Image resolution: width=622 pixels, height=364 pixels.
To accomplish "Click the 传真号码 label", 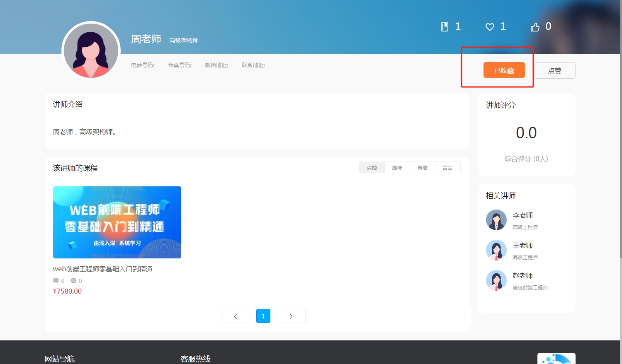I will coord(180,65).
